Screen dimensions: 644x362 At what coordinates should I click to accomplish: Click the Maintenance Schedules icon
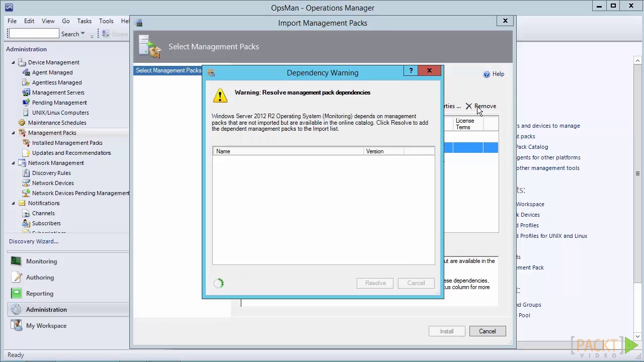(x=22, y=123)
